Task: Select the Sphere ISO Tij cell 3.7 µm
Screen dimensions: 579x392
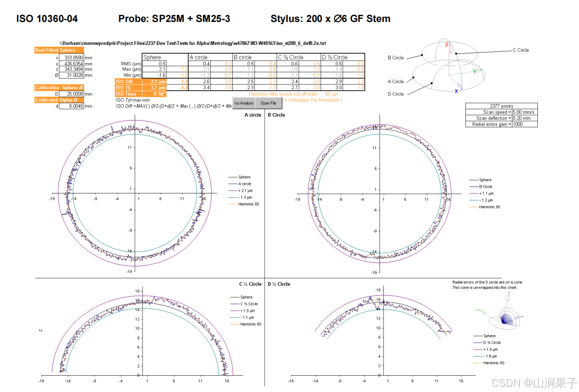Action: coord(155,87)
